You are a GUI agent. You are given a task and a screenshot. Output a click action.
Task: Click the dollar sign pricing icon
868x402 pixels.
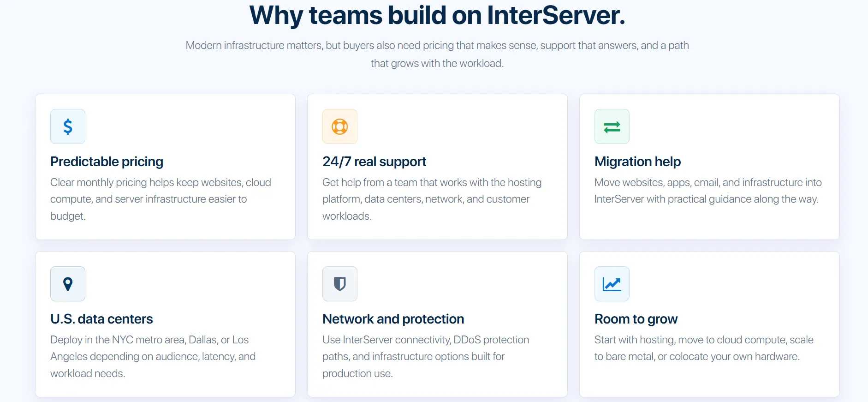(68, 126)
